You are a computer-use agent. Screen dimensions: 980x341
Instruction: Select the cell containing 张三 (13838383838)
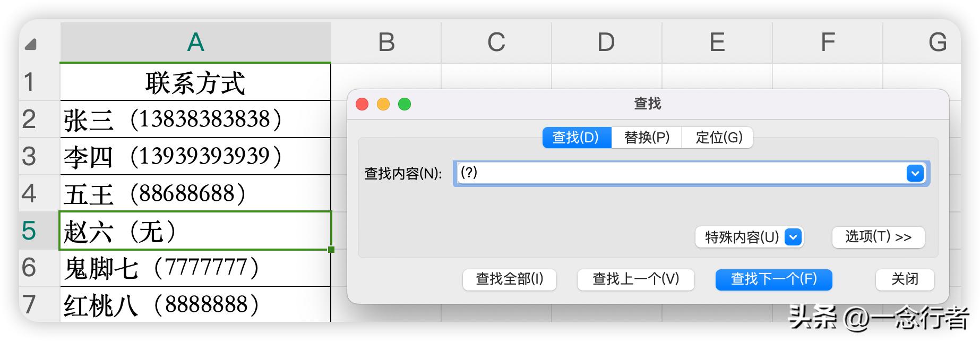coord(195,119)
